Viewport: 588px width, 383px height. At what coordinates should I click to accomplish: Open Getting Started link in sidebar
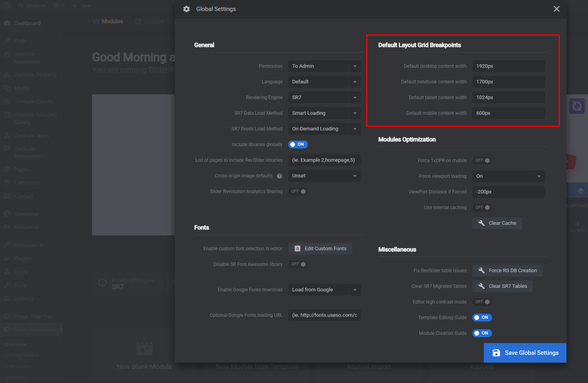click(22, 356)
